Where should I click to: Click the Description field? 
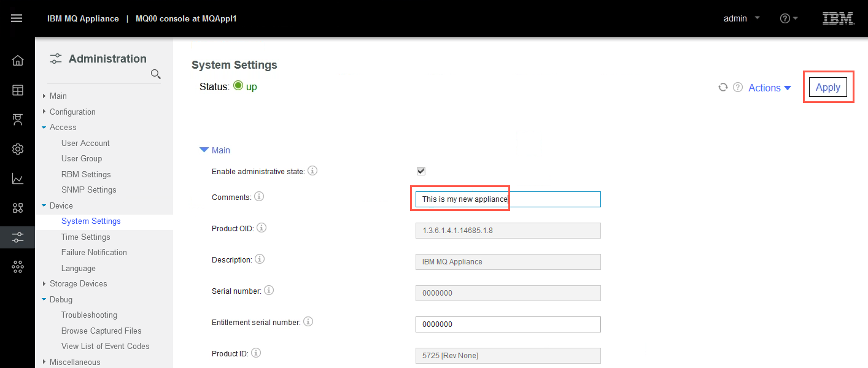point(508,262)
